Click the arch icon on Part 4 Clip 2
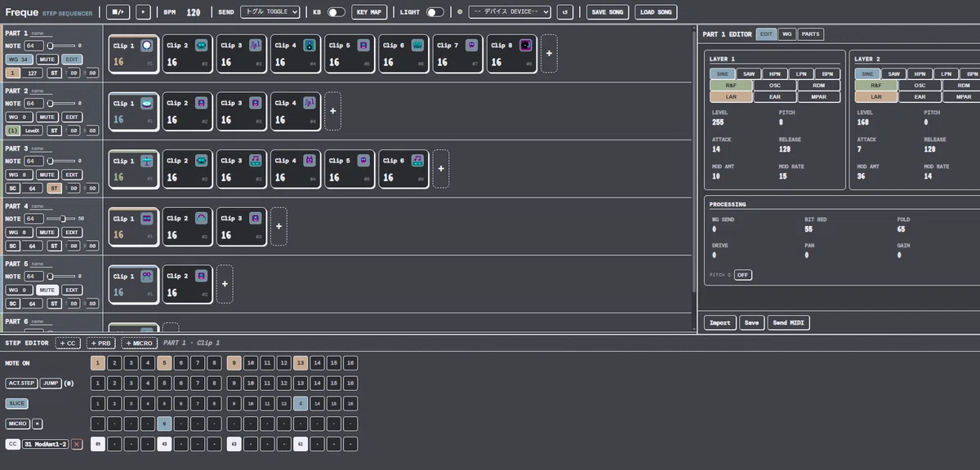 coord(201,219)
